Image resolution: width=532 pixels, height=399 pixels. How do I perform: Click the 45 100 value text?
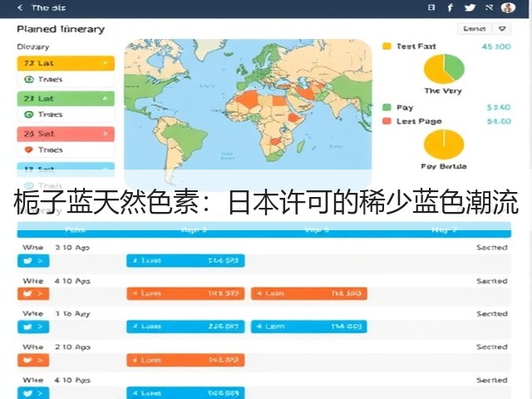(x=496, y=47)
